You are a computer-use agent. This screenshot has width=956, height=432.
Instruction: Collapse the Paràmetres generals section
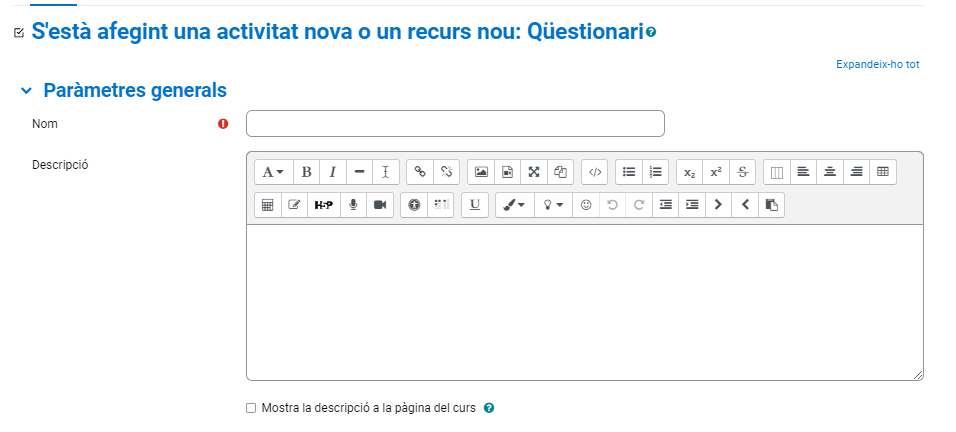click(x=26, y=91)
